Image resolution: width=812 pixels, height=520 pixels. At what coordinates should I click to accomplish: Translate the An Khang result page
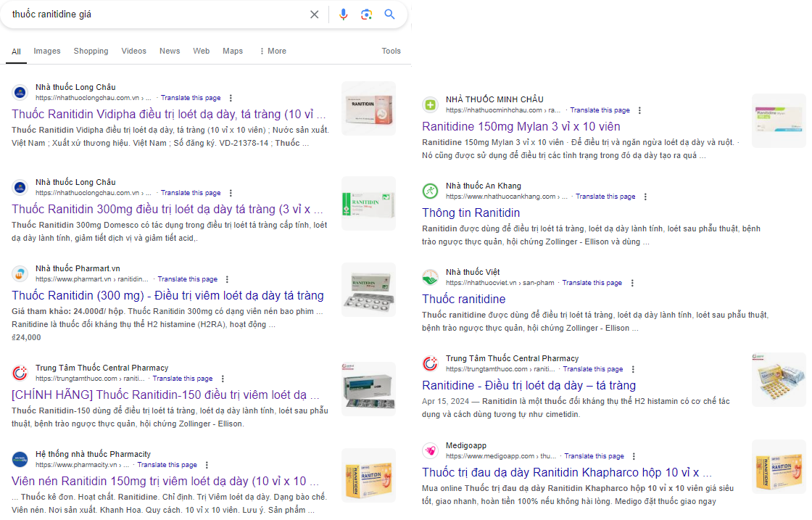[605, 197]
